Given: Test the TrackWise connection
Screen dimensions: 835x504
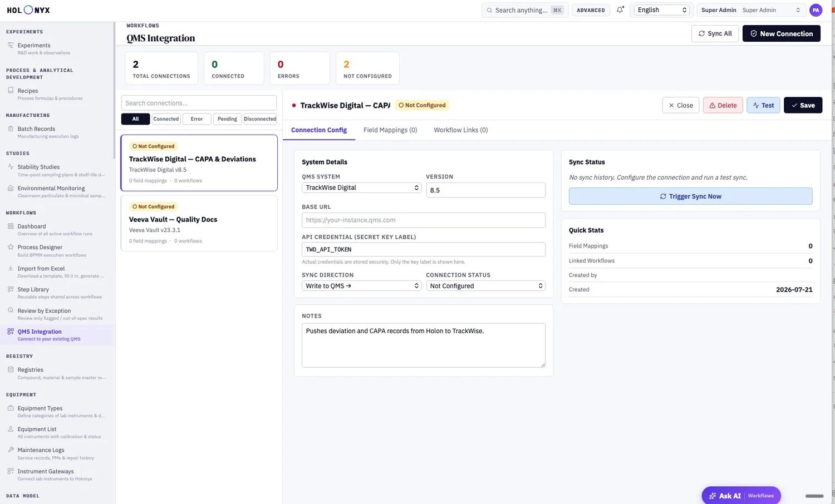Looking at the screenshot, I should tap(763, 105).
